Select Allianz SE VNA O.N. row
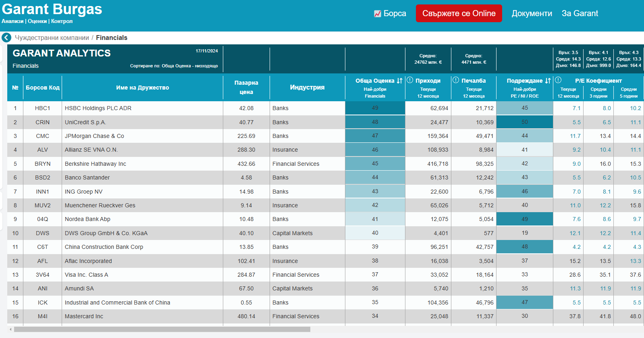This screenshot has height=338, width=644. pos(91,150)
